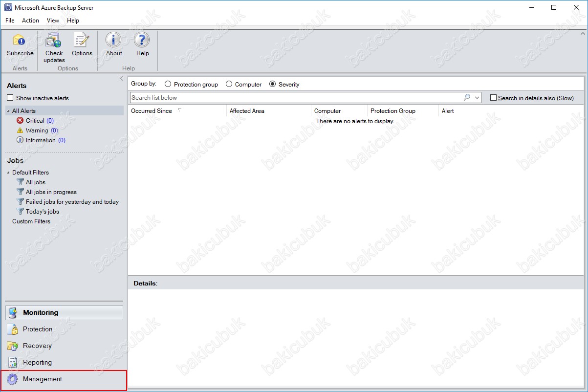Click the All jobs in progress filter icon
The height and width of the screenshot is (392, 588).
tap(20, 192)
